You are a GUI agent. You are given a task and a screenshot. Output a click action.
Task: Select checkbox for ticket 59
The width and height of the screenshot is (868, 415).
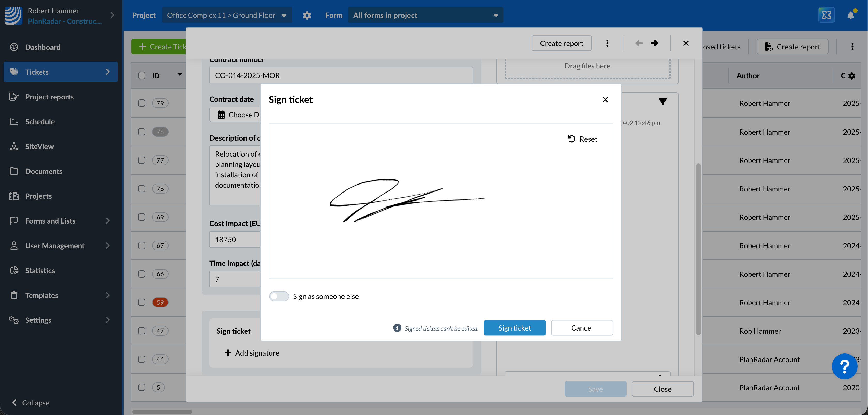pos(142,302)
